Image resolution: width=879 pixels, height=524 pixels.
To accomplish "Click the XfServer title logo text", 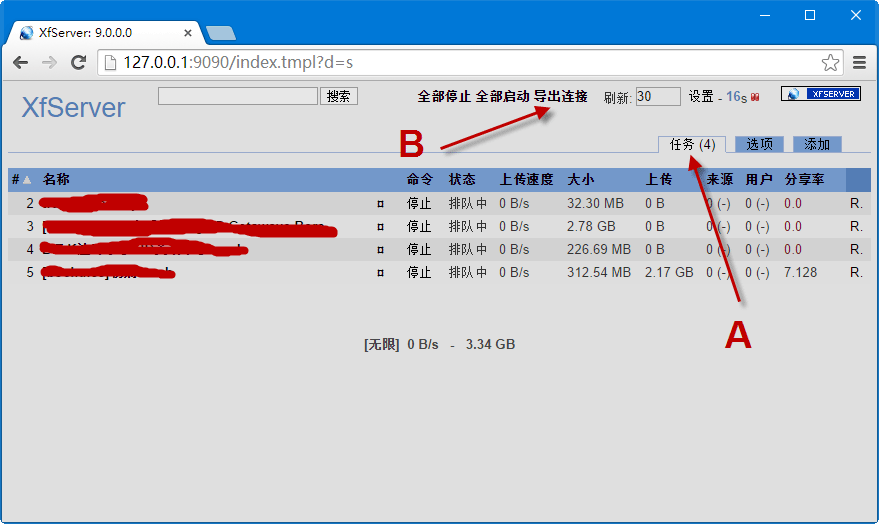I will point(73,108).
